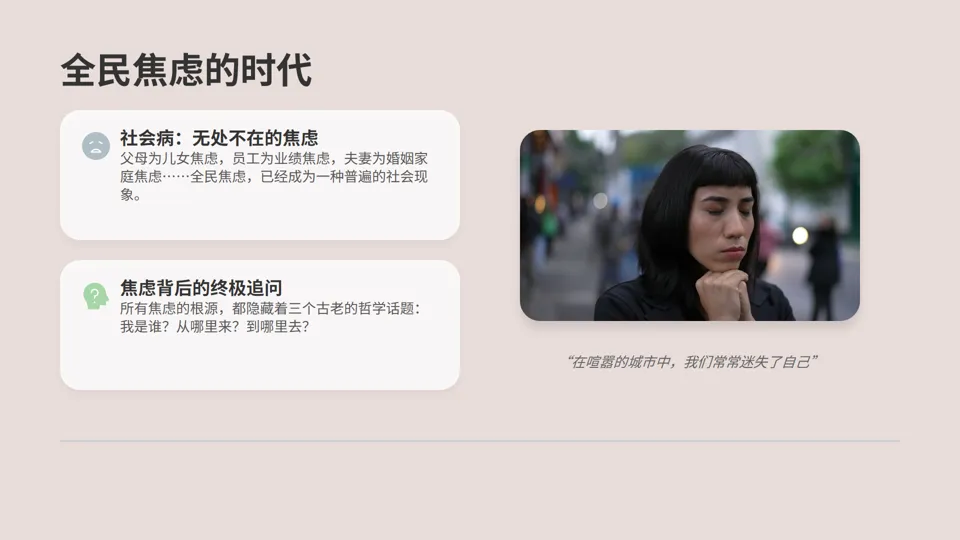The width and height of the screenshot is (960, 540).
Task: Click the bright bokeh light in photo
Action: [800, 235]
